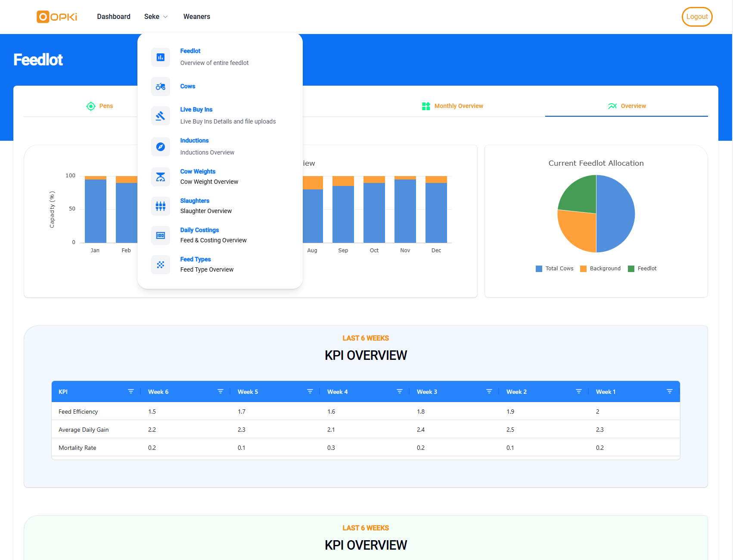Open the Pens tab

click(100, 106)
